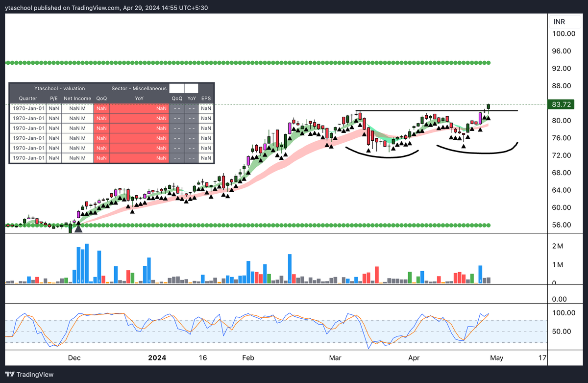Image resolution: width=588 pixels, height=383 pixels.
Task: Click the 83.72 current price tag
Action: coord(562,104)
